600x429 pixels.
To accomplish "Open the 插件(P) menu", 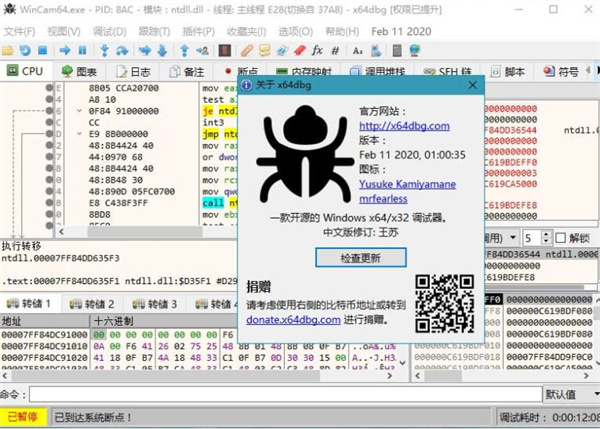I will click(198, 31).
